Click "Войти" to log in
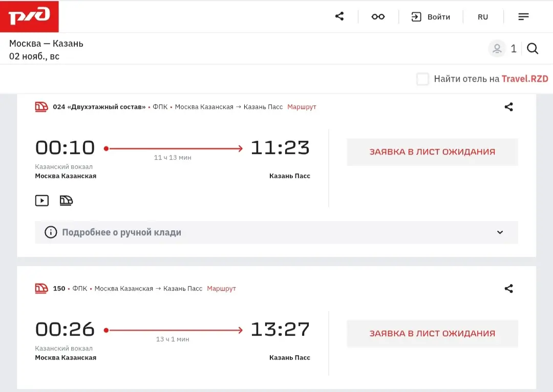This screenshot has width=553, height=392. click(x=431, y=17)
